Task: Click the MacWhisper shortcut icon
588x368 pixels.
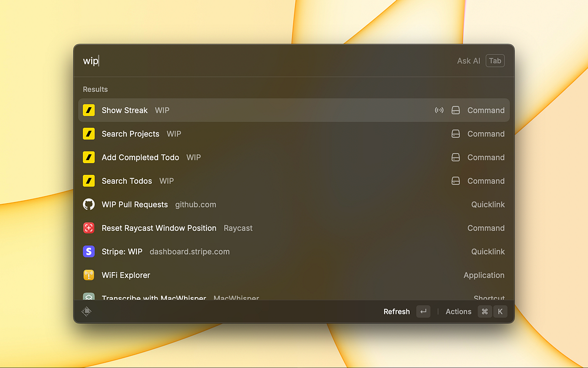Action: [89, 297]
